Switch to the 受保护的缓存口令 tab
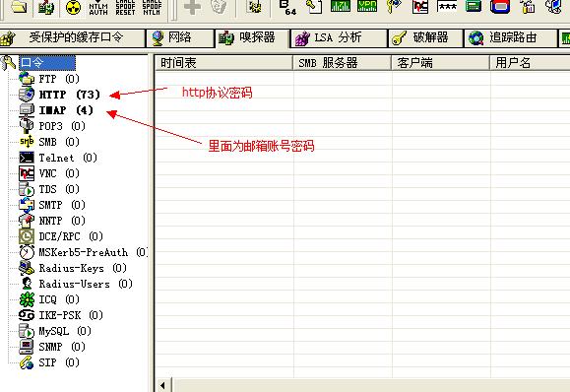 72,37
